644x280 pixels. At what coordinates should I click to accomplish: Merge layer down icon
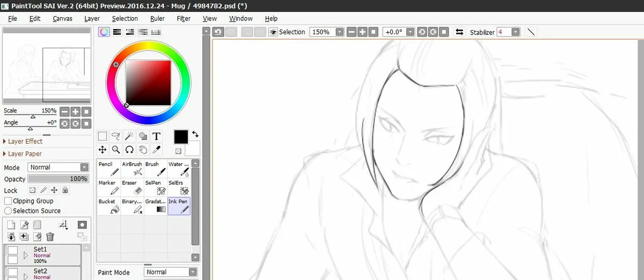pos(11,237)
